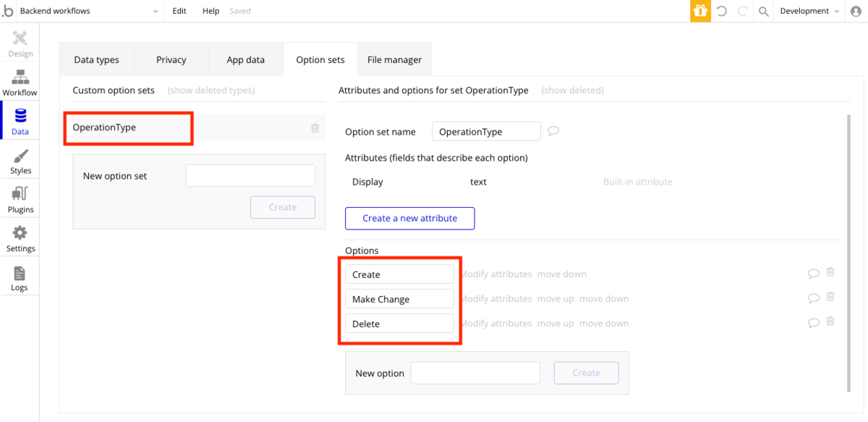This screenshot has width=868, height=422.
Task: Click Create a new attribute button
Action: click(409, 218)
